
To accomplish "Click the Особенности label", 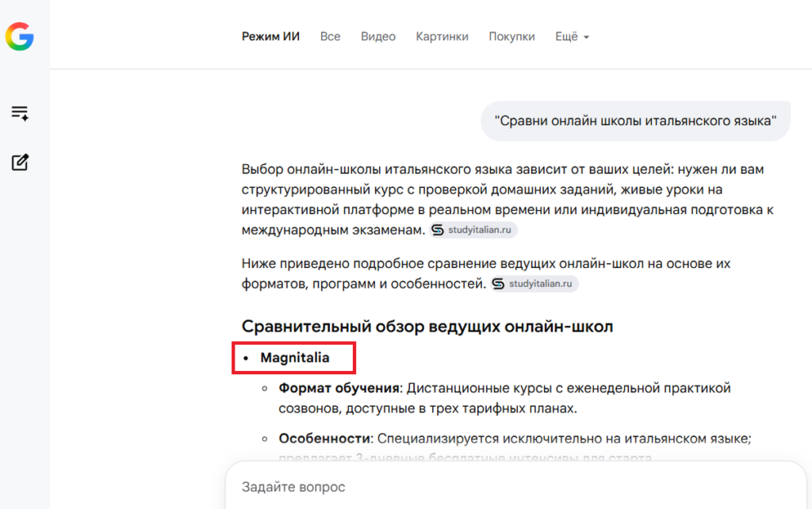I will (x=324, y=438).
